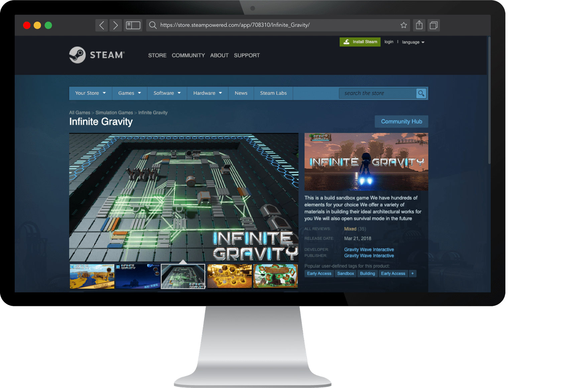Image resolution: width=588 pixels, height=388 pixels.
Task: Click the Simulation Games breadcrumb
Action: (114, 113)
